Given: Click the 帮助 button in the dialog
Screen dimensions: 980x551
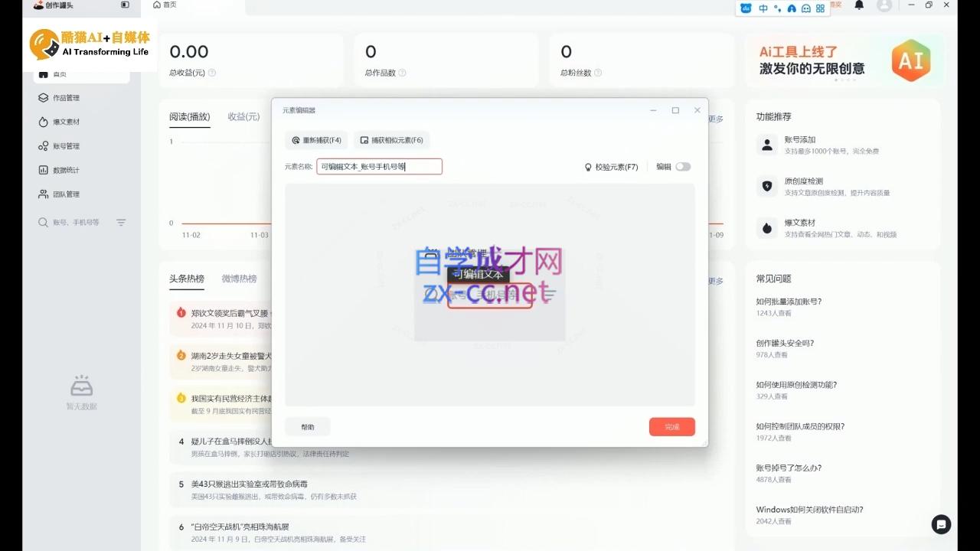Looking at the screenshot, I should tap(308, 427).
